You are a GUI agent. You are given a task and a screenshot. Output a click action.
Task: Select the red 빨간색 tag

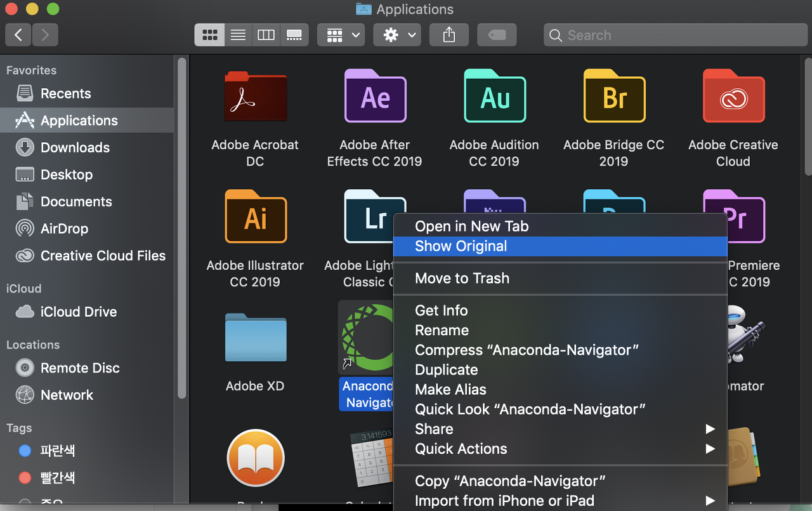(87, 477)
